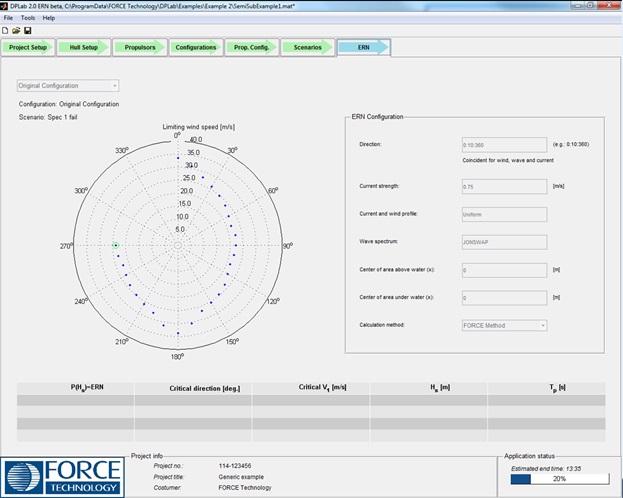Click the Wave spectrum JONSWAP field
The width and height of the screenshot is (623, 498).
[x=504, y=242]
